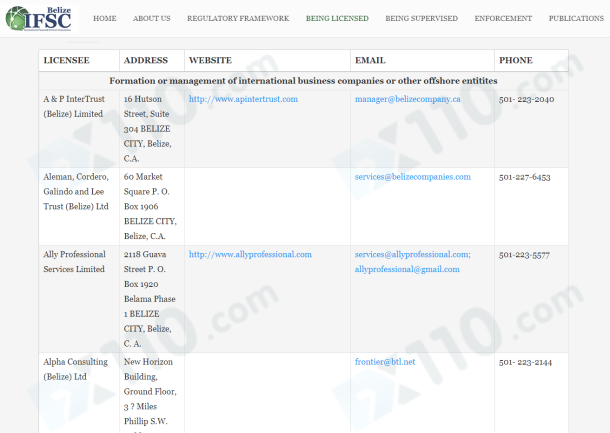Select A & P InterTrust (Belize) Limited name
Viewport: 610px width, 433px height.
[x=74, y=107]
